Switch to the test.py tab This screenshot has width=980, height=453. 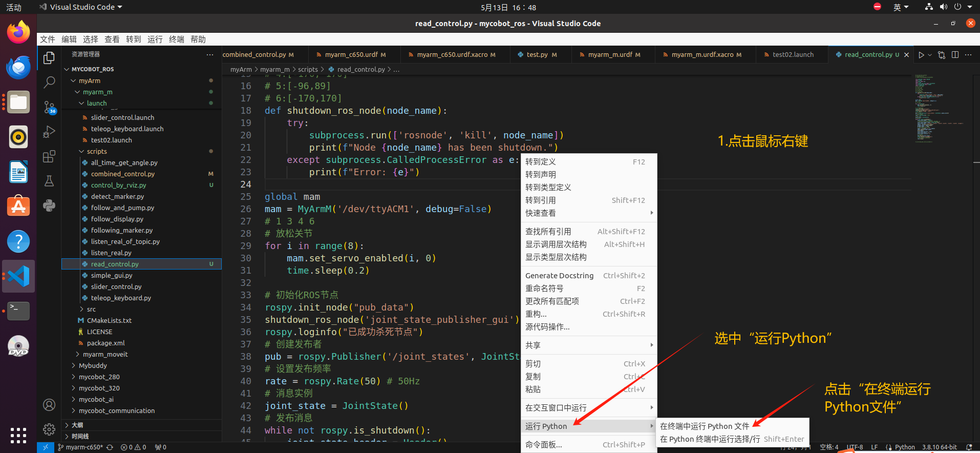tap(537, 55)
